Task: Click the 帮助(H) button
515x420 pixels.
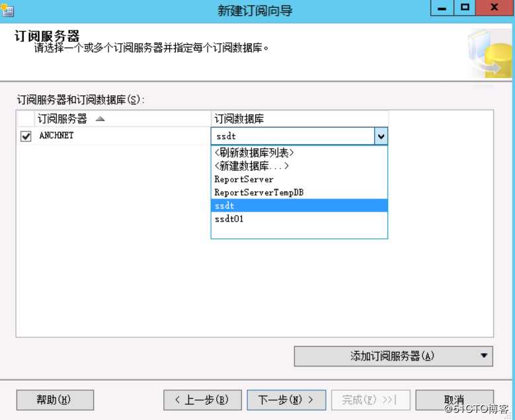Action: pos(55,400)
